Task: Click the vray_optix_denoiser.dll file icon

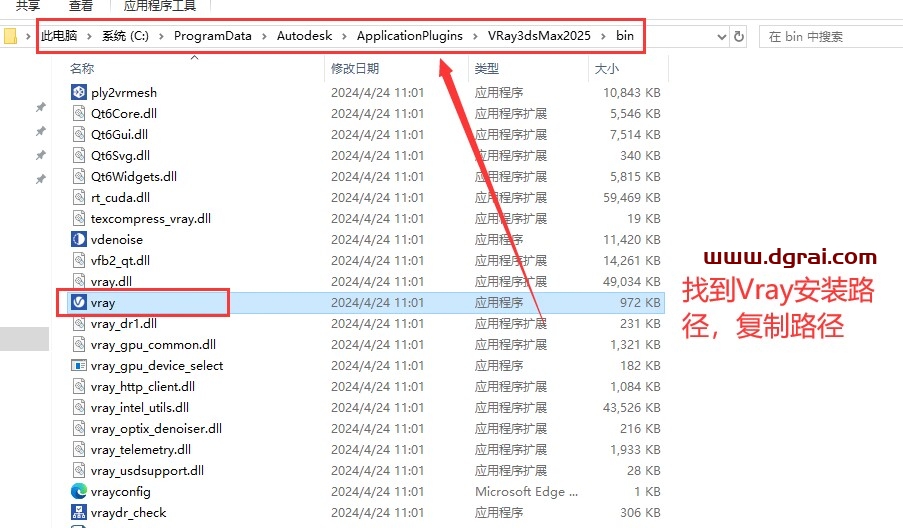Action: (x=79, y=428)
